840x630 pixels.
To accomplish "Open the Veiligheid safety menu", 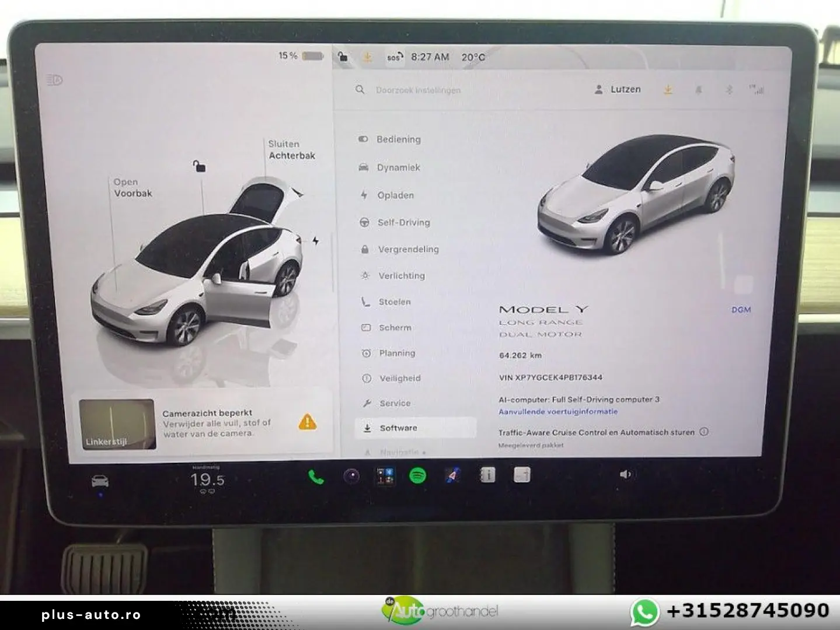I will 400,378.
